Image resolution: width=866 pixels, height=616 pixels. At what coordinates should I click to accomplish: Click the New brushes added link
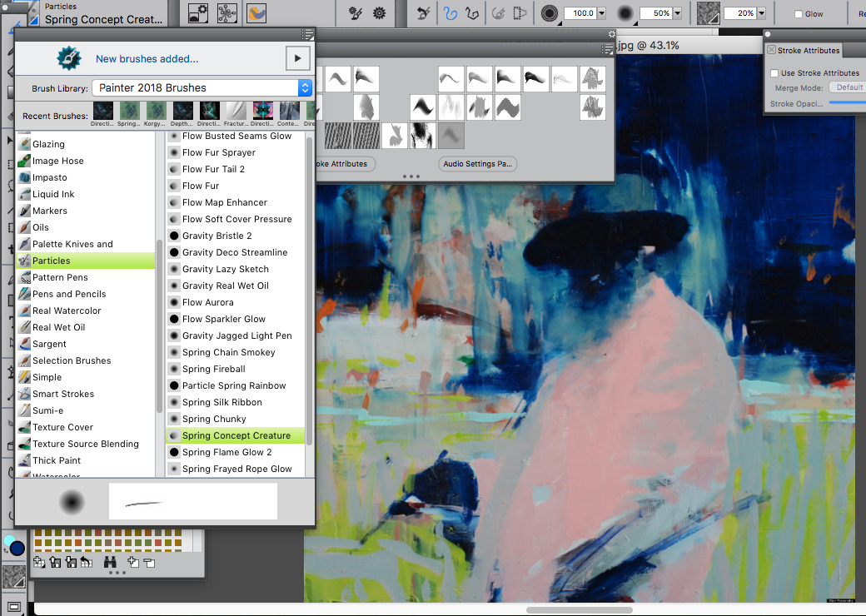[147, 59]
